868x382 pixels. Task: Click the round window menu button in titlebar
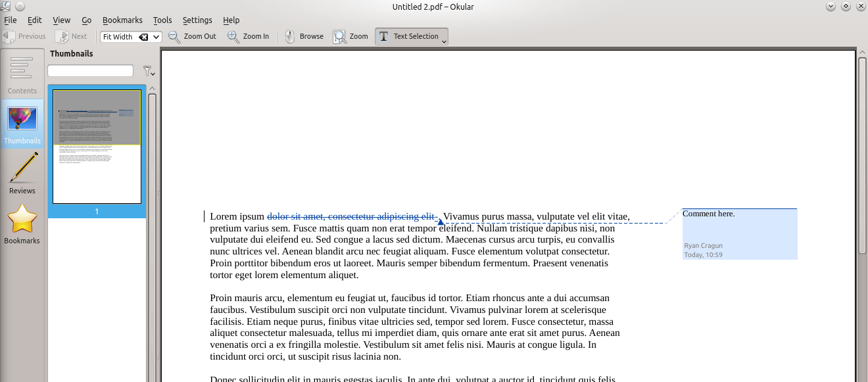20,7
